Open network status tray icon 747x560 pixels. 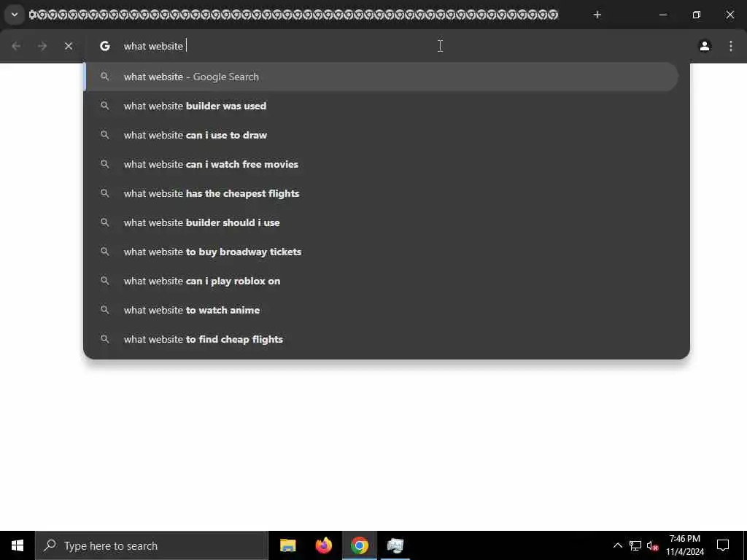tap(635, 545)
